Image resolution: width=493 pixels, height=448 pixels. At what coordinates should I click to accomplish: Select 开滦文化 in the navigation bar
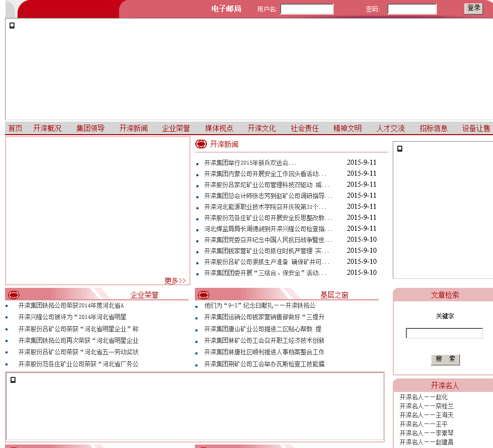tap(262, 128)
